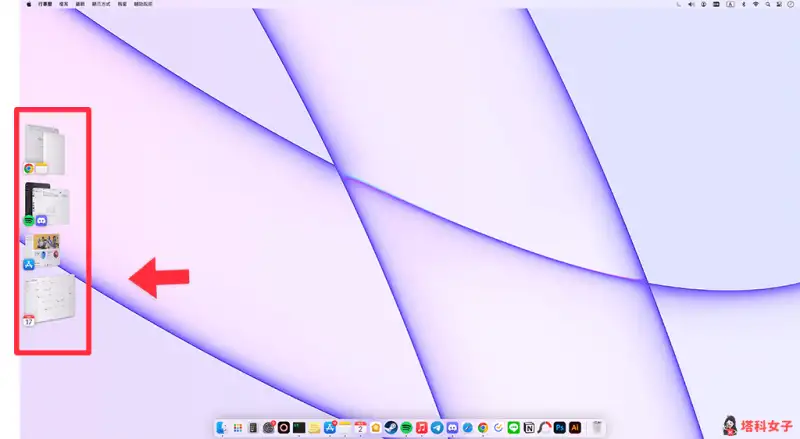Open Notion in the Dock

click(529, 427)
